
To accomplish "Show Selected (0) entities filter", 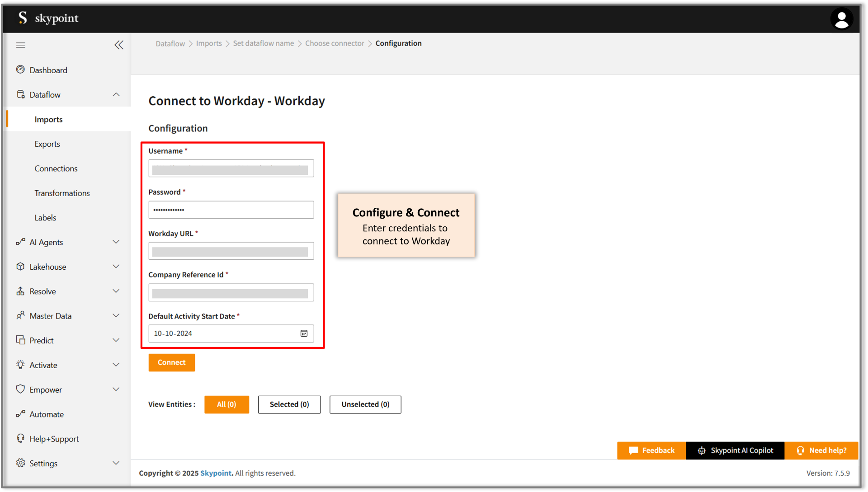I will [x=289, y=404].
